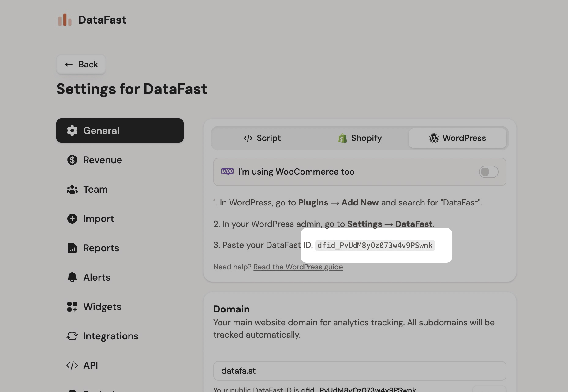Open the Team people icon
This screenshot has height=392, width=568.
pyautogui.click(x=72, y=190)
